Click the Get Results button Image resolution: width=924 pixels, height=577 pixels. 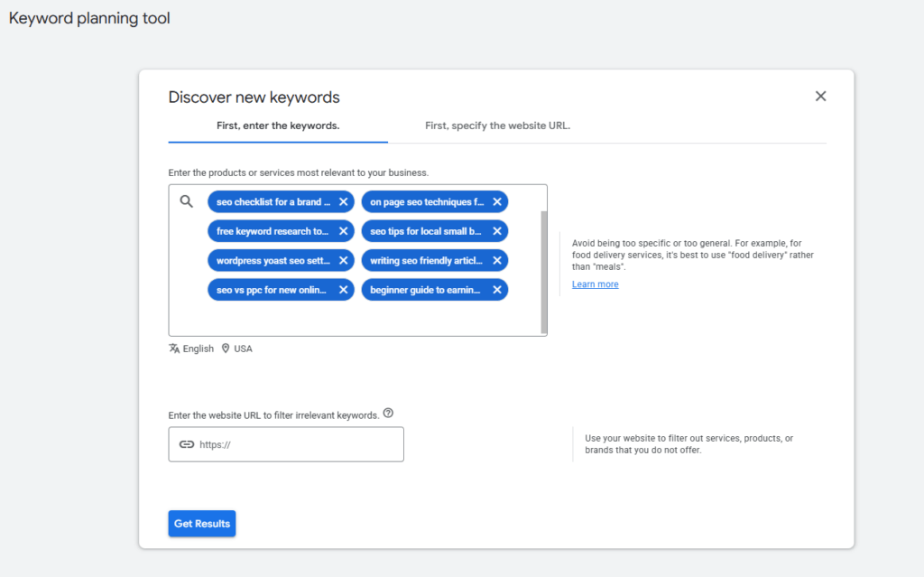tap(201, 524)
